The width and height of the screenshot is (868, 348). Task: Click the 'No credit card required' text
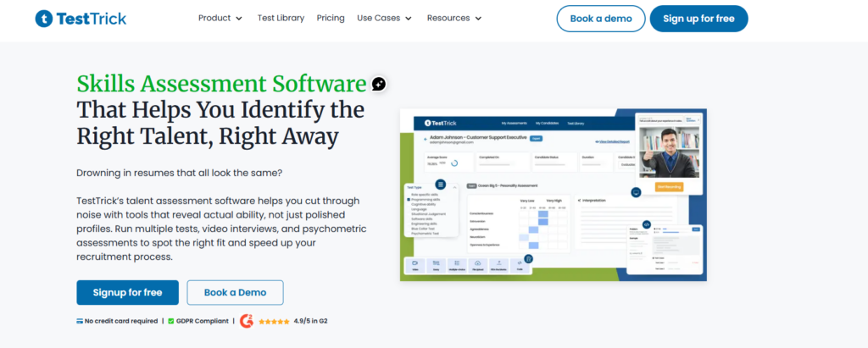click(x=120, y=321)
